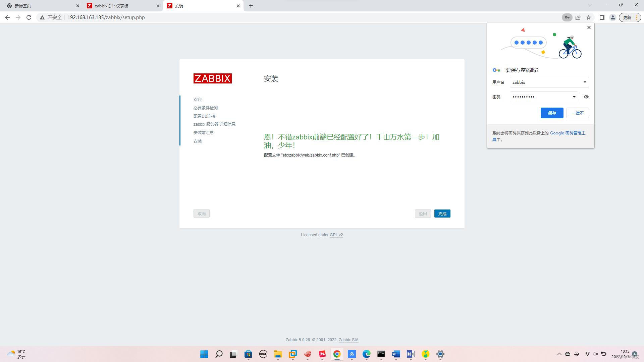Click 完成 to finish installation
This screenshot has width=644, height=362.
pyautogui.click(x=442, y=214)
